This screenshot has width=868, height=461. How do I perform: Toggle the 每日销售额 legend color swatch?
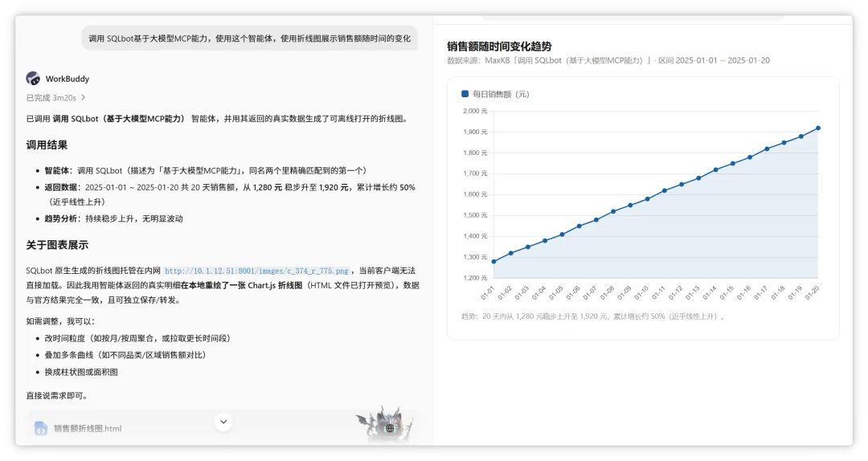click(465, 94)
